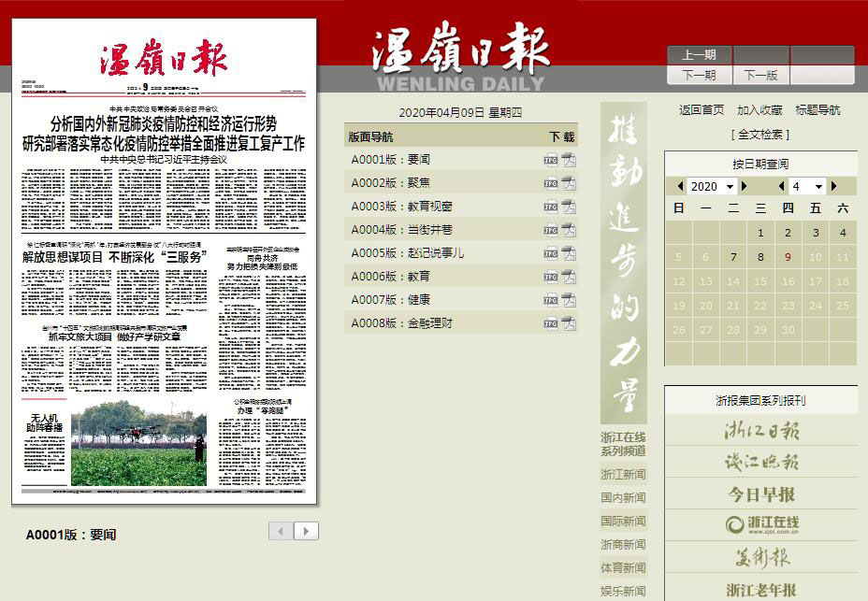Download JPG of A0001版 要闻
Image resolution: width=868 pixels, height=601 pixels.
pyautogui.click(x=551, y=160)
